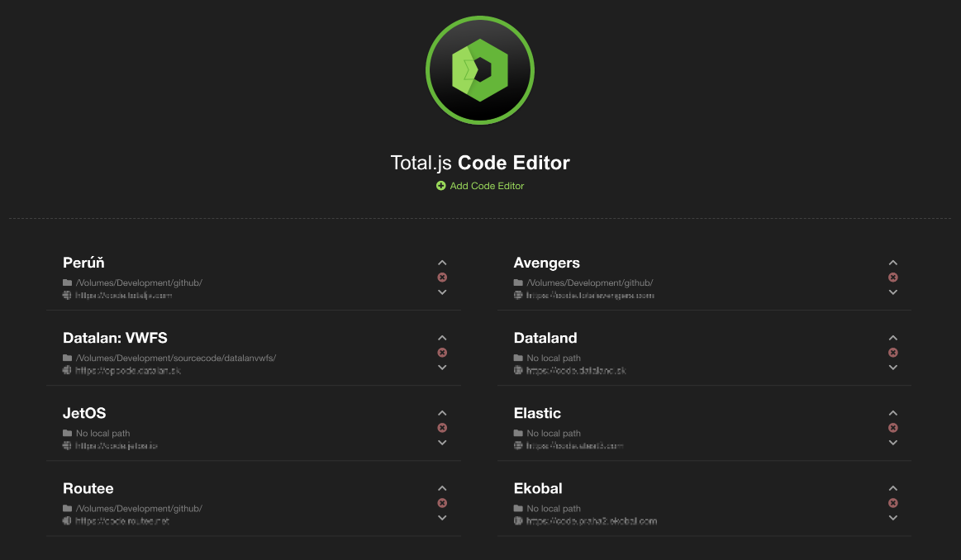
Task: Move the JetOS entry down
Action: [x=442, y=443]
